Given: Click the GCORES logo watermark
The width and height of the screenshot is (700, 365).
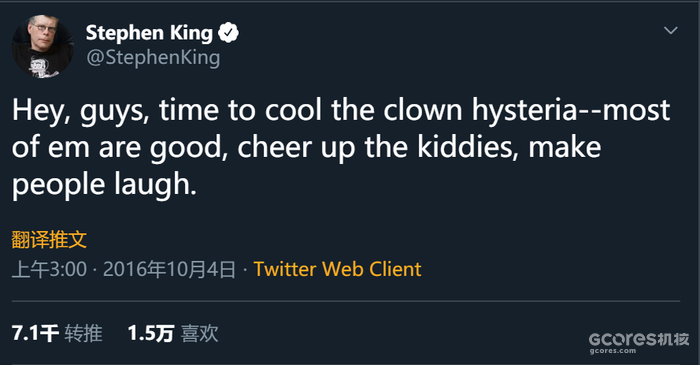Looking at the screenshot, I should (x=622, y=339).
